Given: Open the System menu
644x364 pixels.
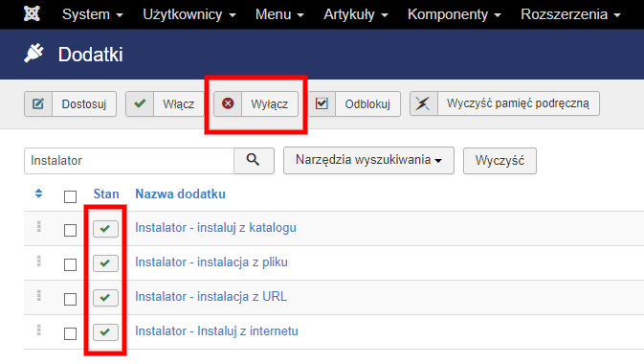Looking at the screenshot, I should point(93,14).
